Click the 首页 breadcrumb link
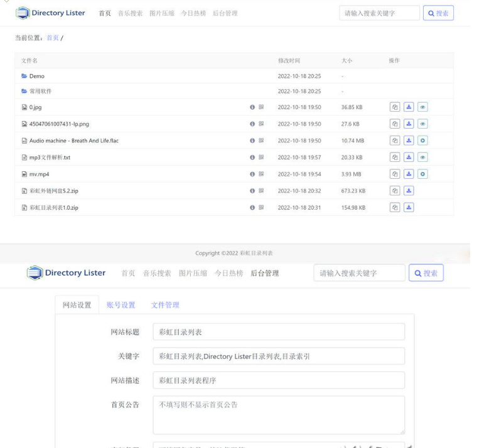The height and width of the screenshot is (448, 489). pos(53,38)
